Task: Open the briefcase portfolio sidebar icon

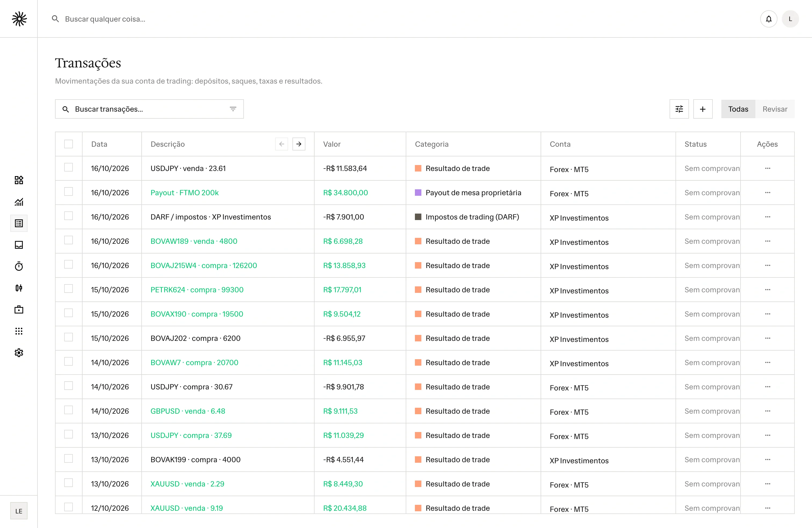Action: [19, 310]
